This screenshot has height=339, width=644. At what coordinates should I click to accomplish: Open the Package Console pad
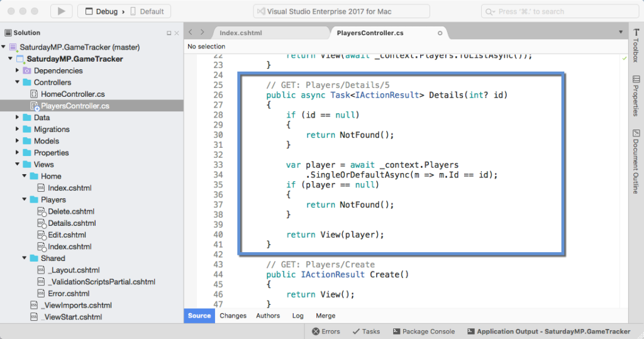pyautogui.click(x=423, y=331)
